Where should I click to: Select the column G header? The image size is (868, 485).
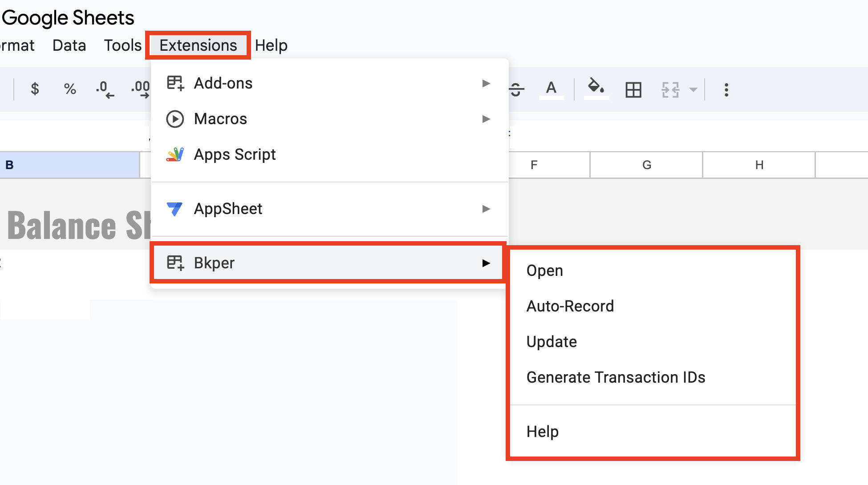click(x=646, y=165)
